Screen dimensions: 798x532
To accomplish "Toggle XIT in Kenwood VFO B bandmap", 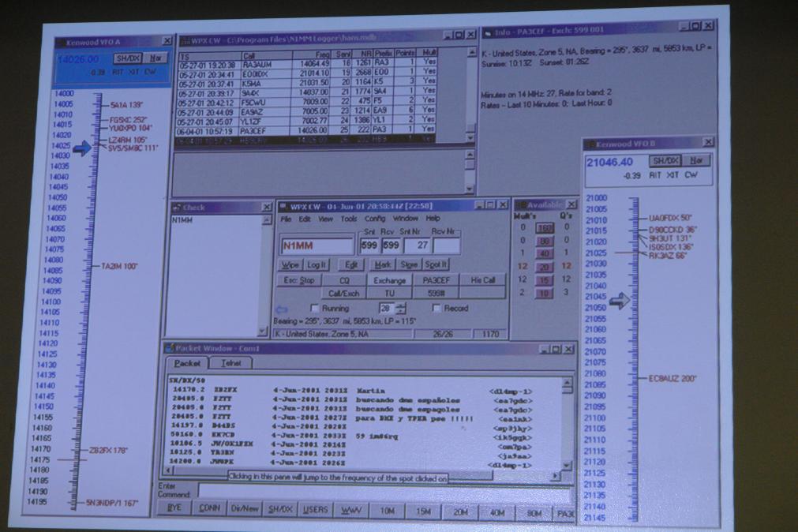I will [x=672, y=175].
